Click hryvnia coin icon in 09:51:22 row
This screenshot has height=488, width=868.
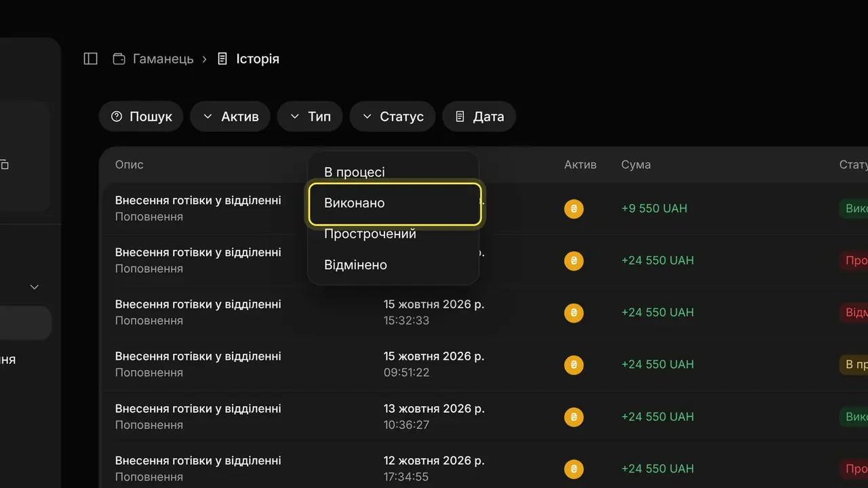(574, 365)
